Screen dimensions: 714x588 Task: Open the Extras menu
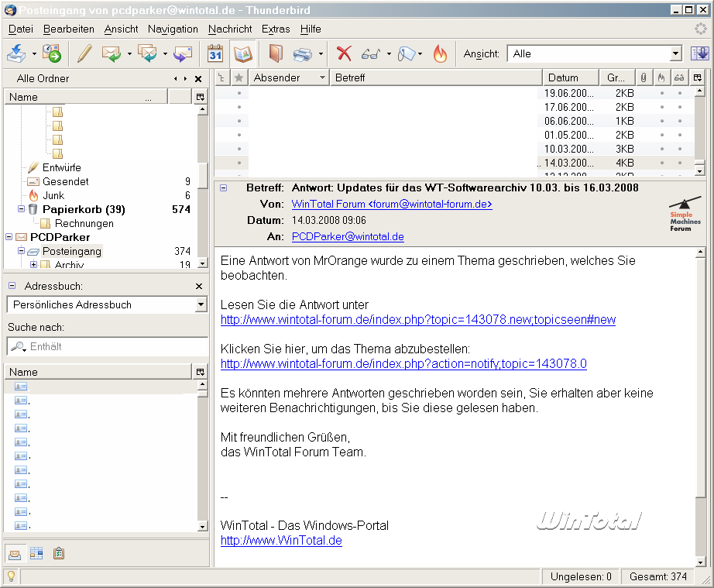coord(276,29)
